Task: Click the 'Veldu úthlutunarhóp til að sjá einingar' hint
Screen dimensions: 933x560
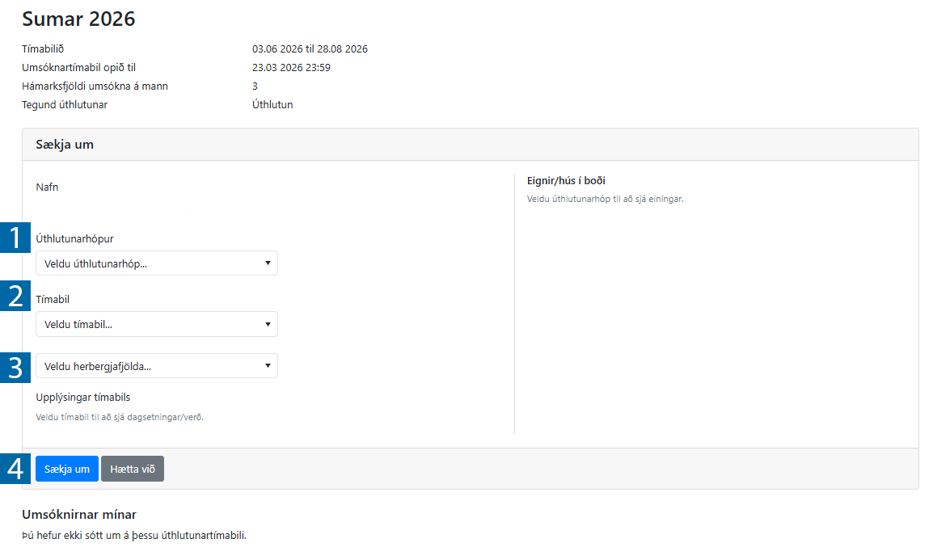Action: (x=605, y=199)
